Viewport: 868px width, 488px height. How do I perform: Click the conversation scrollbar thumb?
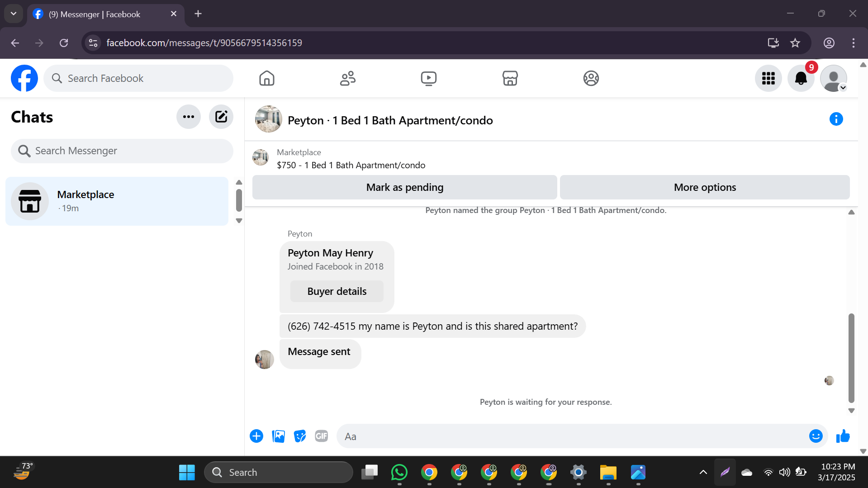coord(851,358)
